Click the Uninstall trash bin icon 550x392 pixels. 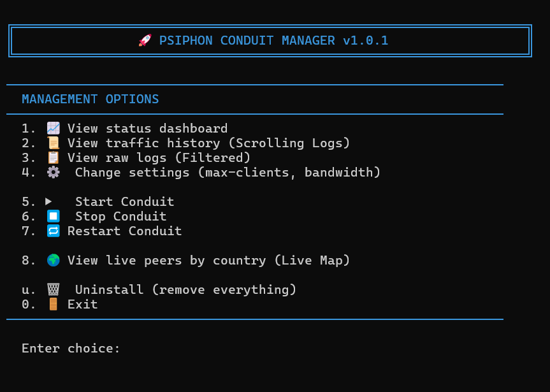click(54, 289)
